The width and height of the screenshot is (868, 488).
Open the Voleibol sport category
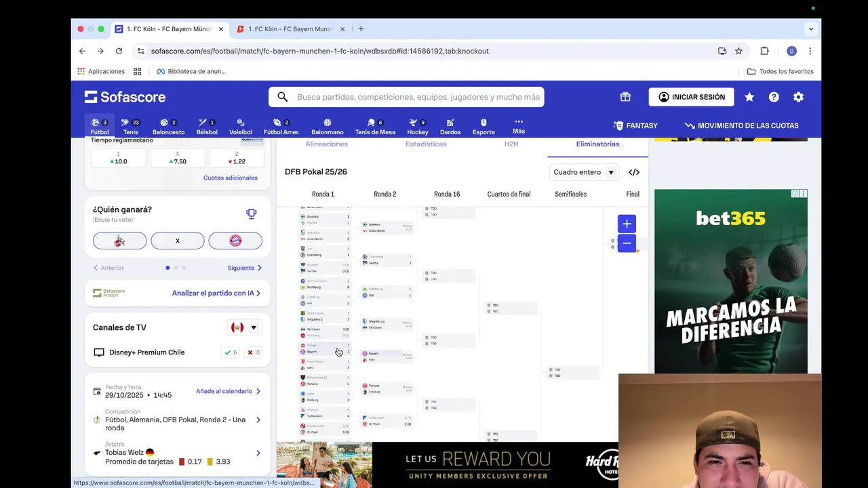[x=240, y=127]
